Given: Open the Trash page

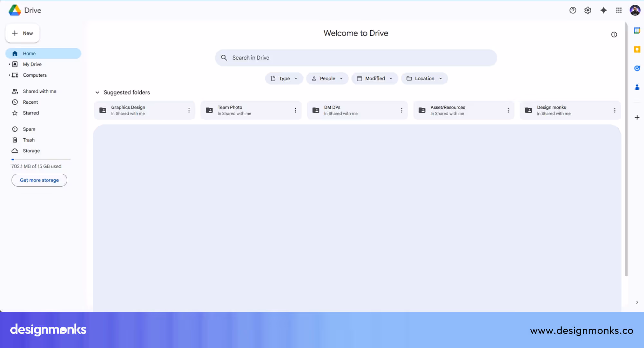Looking at the screenshot, I should (29, 140).
